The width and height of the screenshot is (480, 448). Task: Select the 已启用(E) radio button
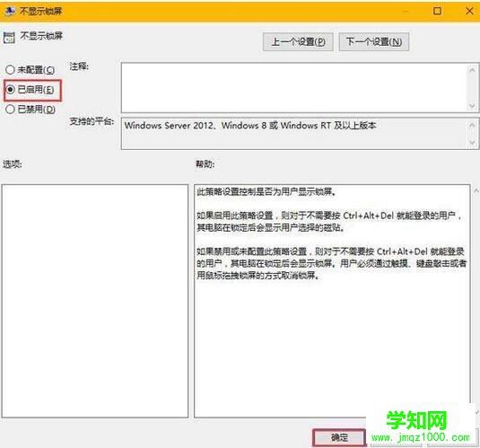10,90
